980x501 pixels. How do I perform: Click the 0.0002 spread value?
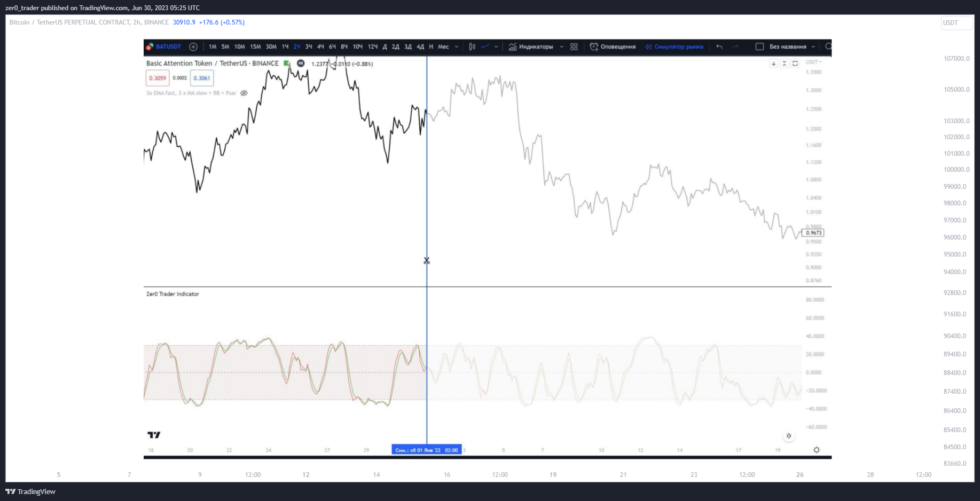click(x=180, y=78)
